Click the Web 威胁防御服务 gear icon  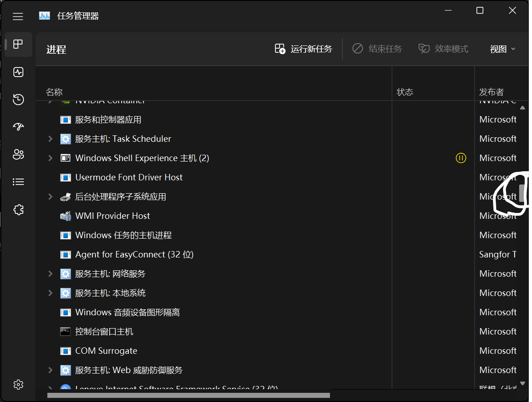pyautogui.click(x=66, y=370)
